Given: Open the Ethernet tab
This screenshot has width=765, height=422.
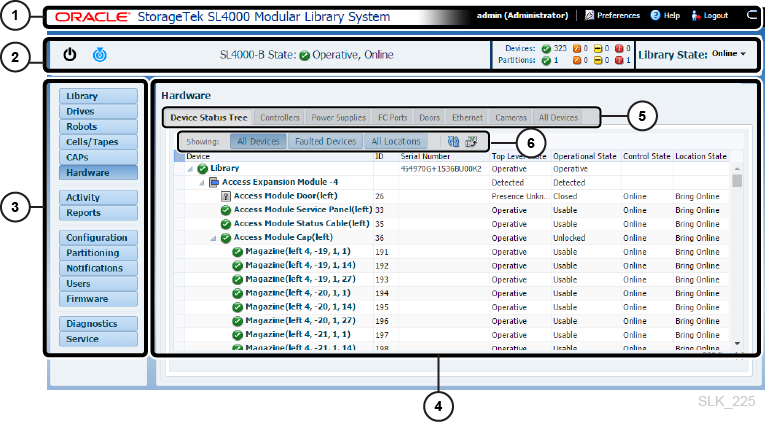Looking at the screenshot, I should (x=467, y=118).
